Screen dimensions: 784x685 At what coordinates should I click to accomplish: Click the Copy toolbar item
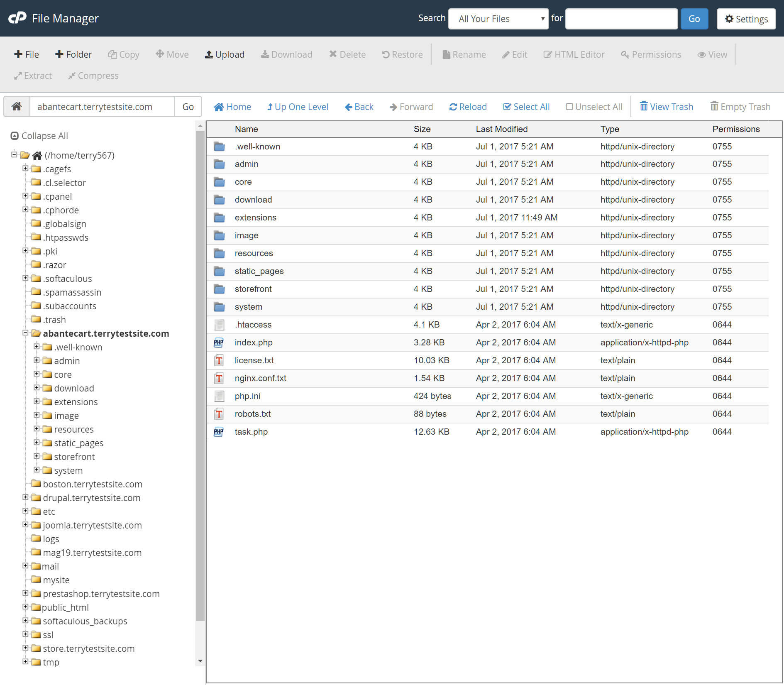pyautogui.click(x=124, y=54)
